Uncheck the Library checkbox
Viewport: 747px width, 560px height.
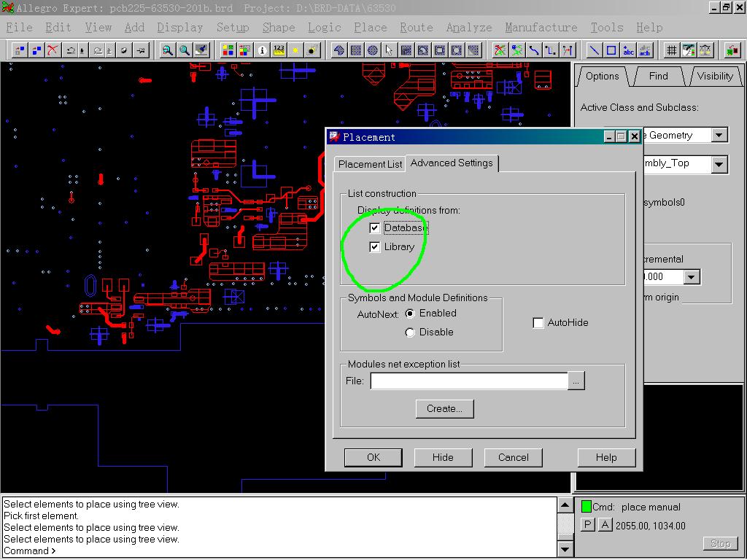375,247
